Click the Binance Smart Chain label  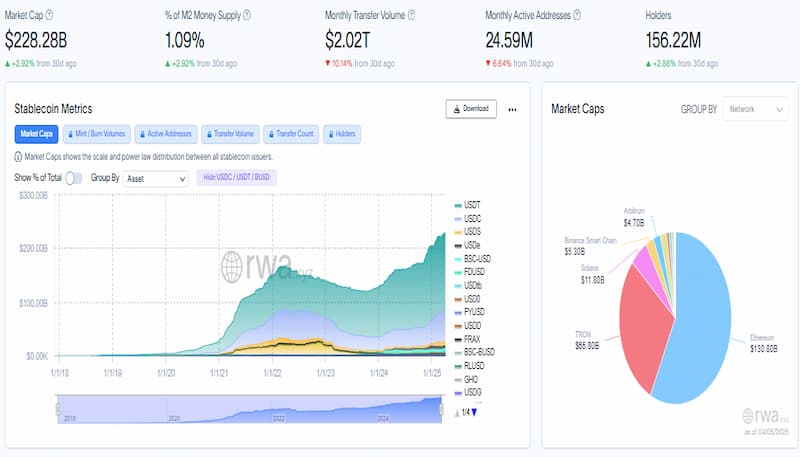tap(590, 240)
